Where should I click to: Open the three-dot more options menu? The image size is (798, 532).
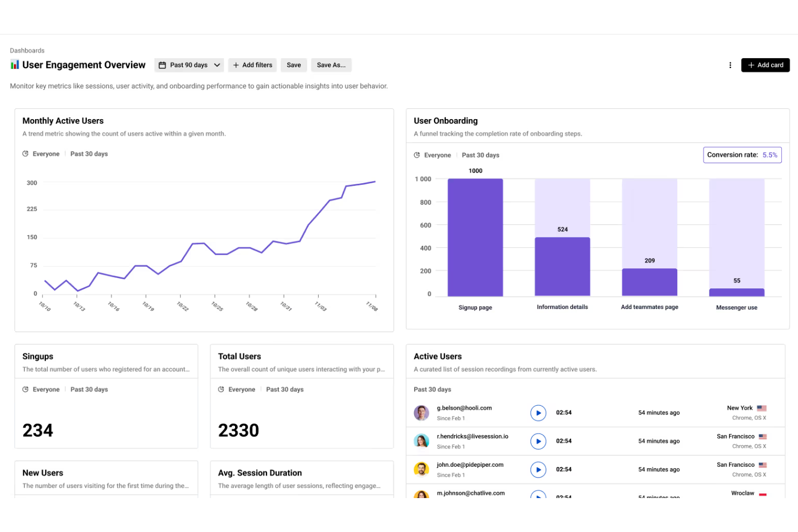coord(730,65)
